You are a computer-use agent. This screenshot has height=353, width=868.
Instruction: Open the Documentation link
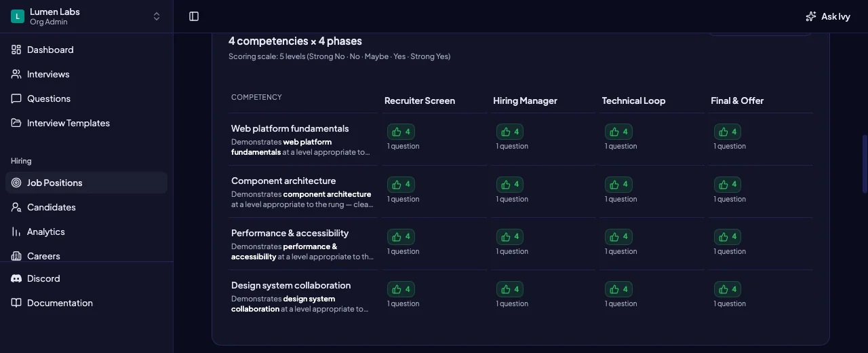tap(86, 303)
